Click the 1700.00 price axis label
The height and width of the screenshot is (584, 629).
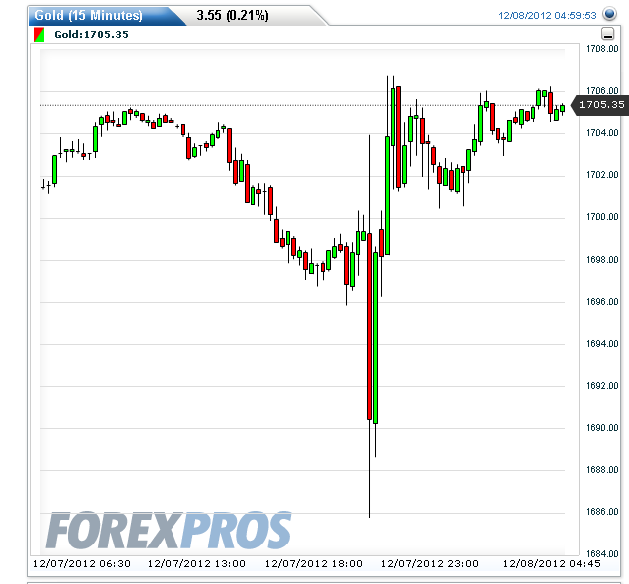coord(602,217)
